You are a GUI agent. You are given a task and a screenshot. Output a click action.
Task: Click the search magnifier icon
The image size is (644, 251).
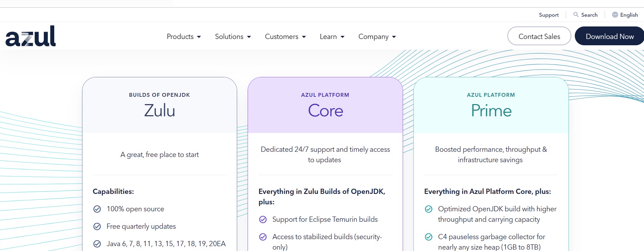point(576,15)
